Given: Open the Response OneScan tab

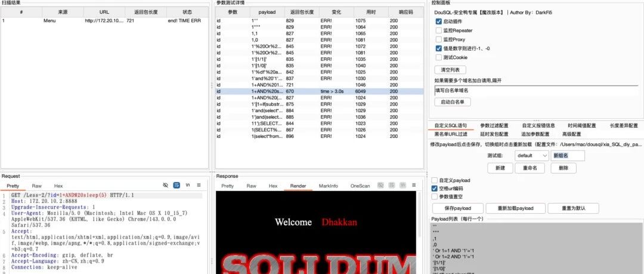Looking at the screenshot, I should [360, 186].
